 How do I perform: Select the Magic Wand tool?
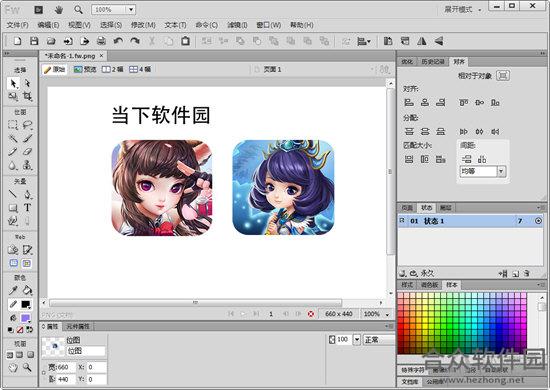tap(13, 138)
